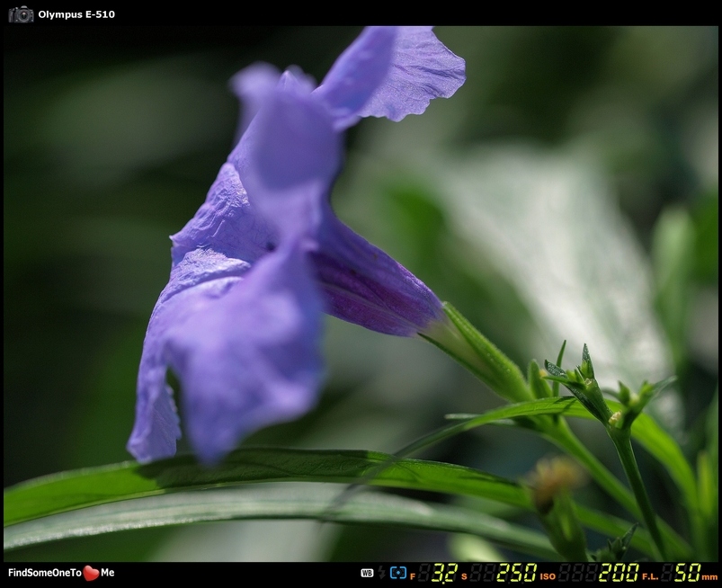The width and height of the screenshot is (722, 588).
Task: Click the FindSomeOneTo watermark text
Action: click(45, 573)
